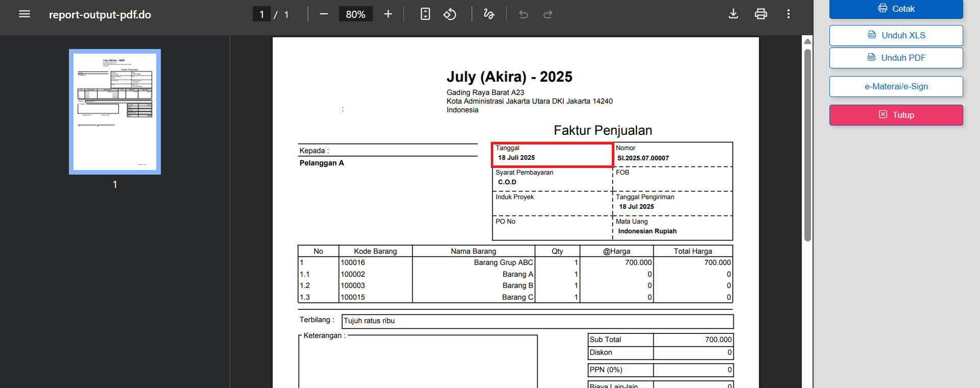Click the Barang Grup ABC item name
Screen dimensions: 980x388
504,262
